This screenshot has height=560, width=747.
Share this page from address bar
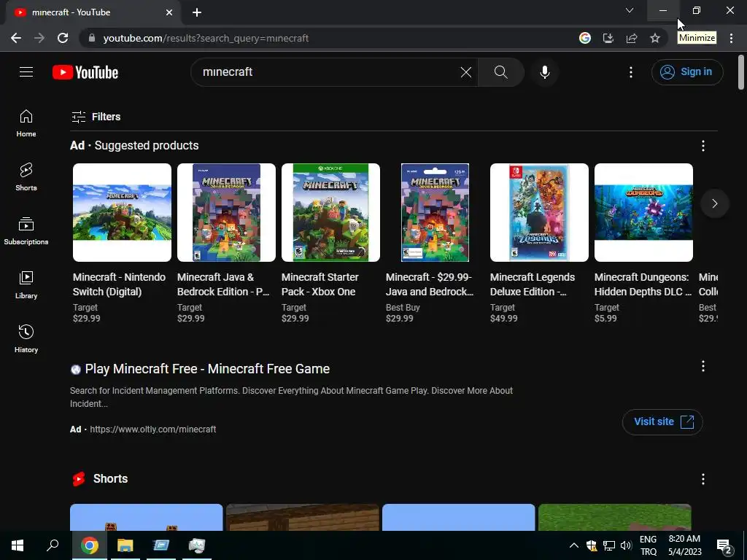[x=632, y=38]
